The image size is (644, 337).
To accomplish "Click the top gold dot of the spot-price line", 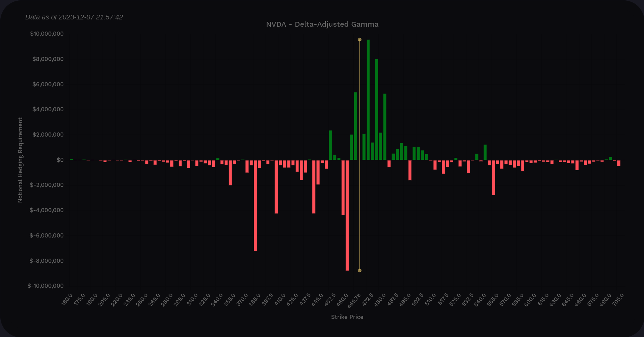I will click(x=359, y=40).
